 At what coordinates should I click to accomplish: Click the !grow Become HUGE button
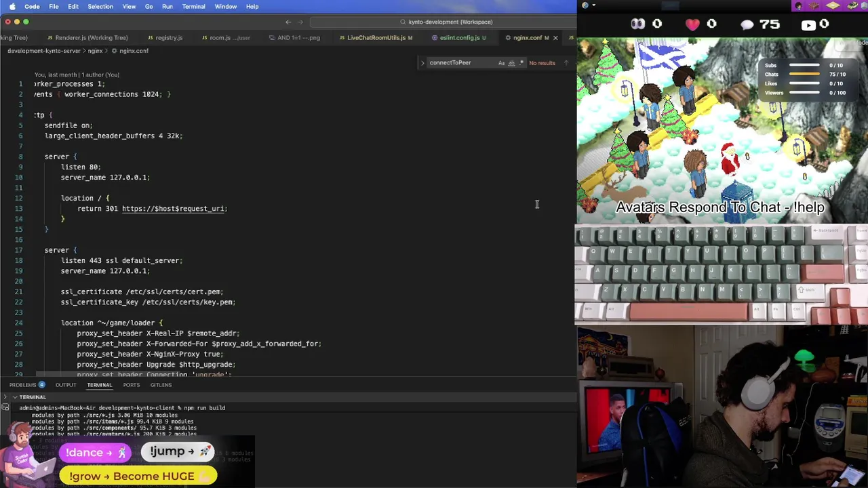click(138, 476)
